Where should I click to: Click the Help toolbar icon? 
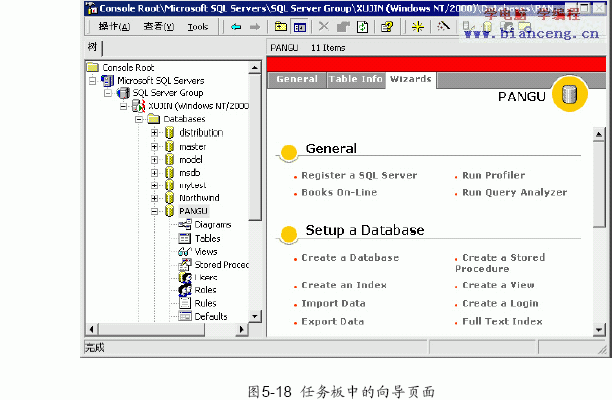tap(387, 27)
